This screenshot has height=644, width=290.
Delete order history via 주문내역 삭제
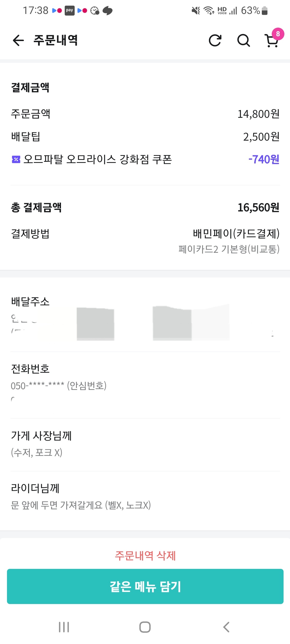coord(145,555)
